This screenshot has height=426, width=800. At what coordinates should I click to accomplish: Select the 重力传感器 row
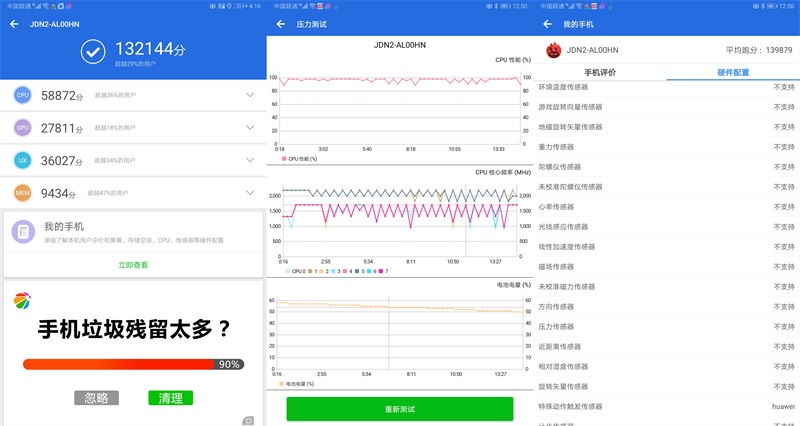[x=667, y=147]
